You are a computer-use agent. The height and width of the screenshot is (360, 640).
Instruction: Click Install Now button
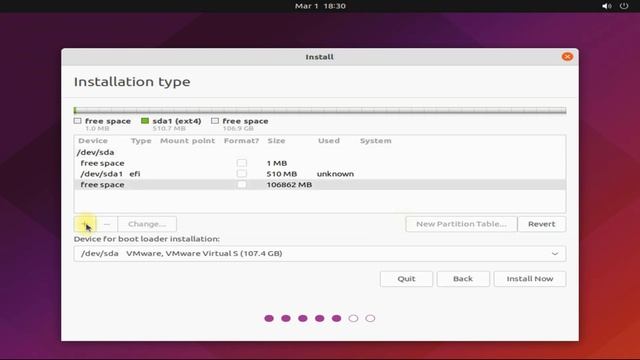coord(530,279)
